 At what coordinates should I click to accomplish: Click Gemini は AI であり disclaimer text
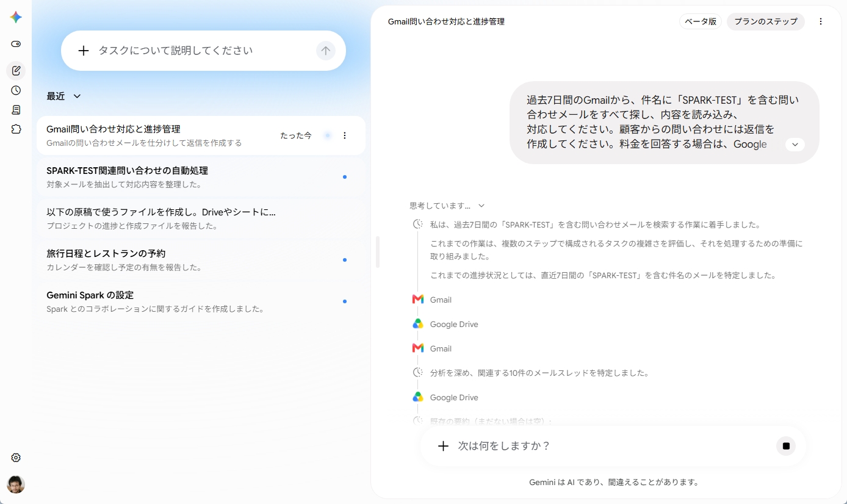[613, 482]
